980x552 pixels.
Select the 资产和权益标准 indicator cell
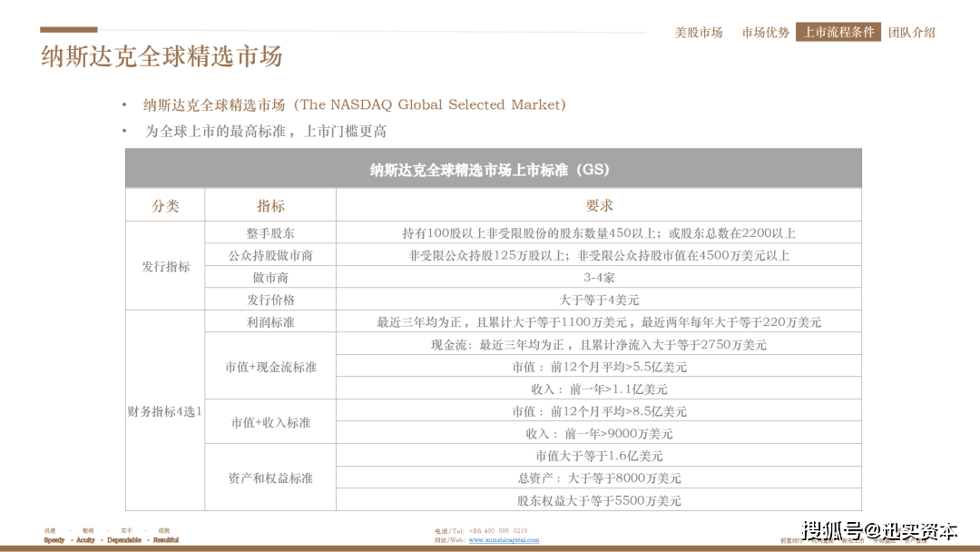(270, 478)
